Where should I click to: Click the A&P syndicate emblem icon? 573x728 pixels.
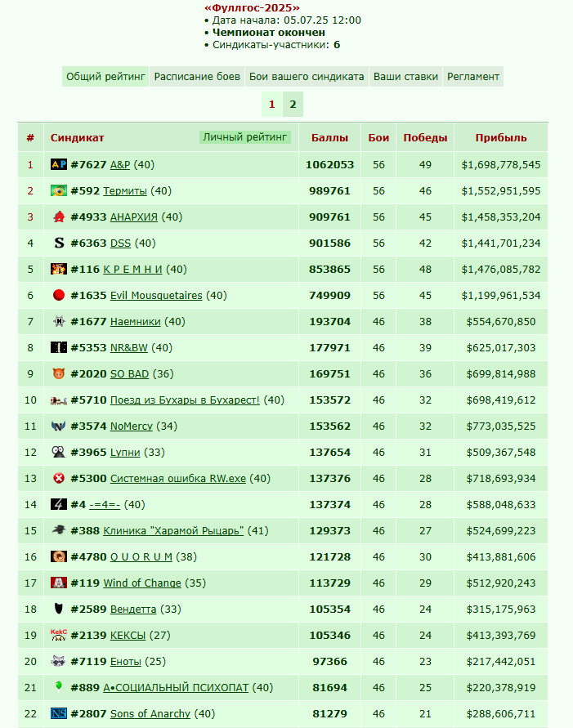pyautogui.click(x=59, y=164)
